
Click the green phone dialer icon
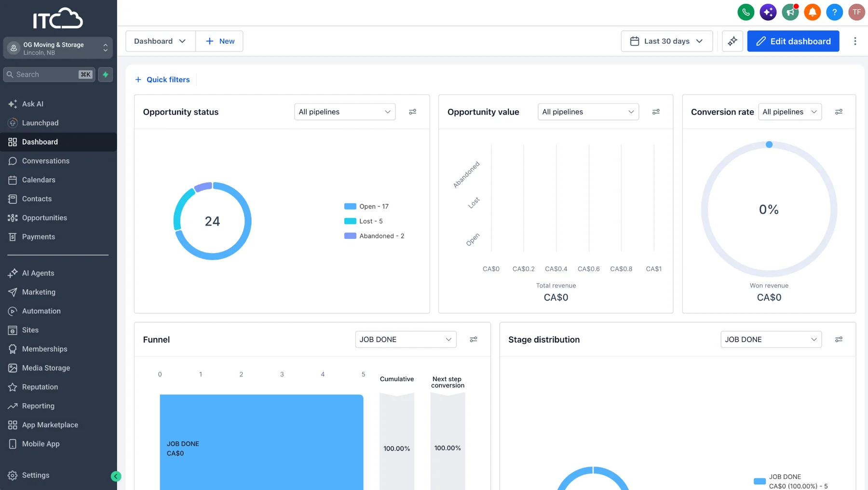[x=746, y=12]
